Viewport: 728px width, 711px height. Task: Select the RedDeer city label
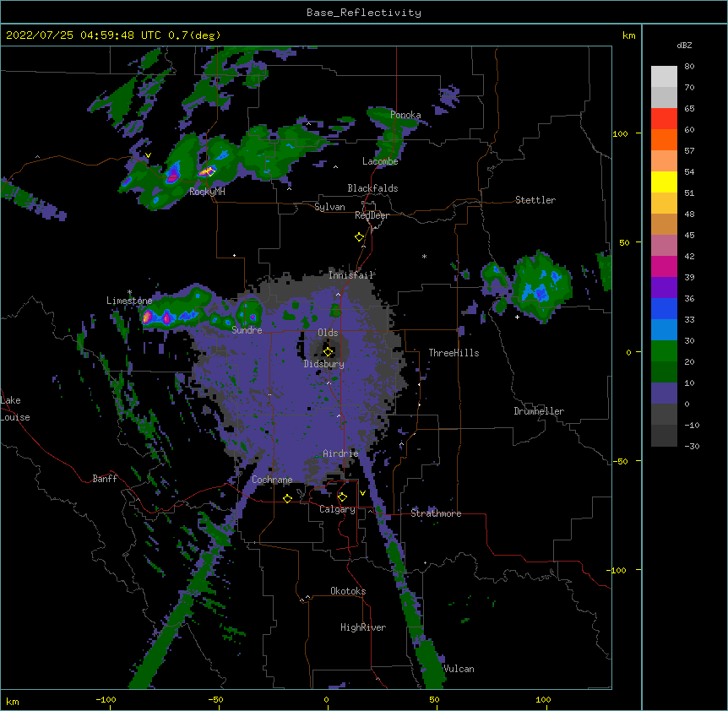pyautogui.click(x=372, y=215)
